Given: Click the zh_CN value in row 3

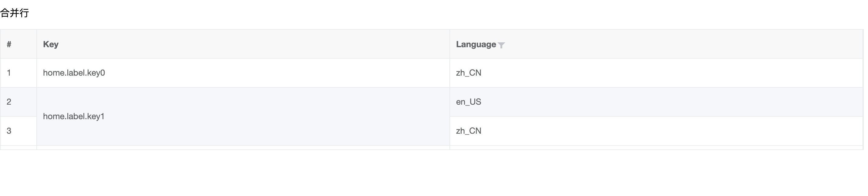Looking at the screenshot, I should click(469, 131).
